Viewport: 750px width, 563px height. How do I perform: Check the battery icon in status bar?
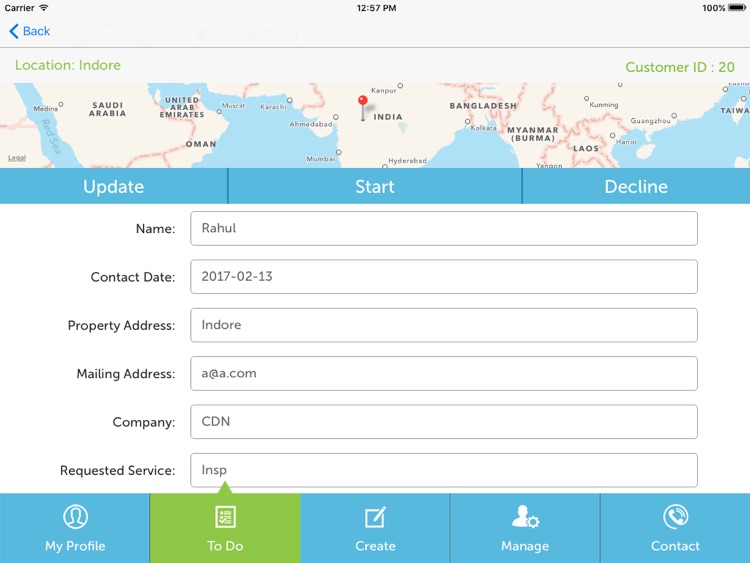tap(736, 8)
